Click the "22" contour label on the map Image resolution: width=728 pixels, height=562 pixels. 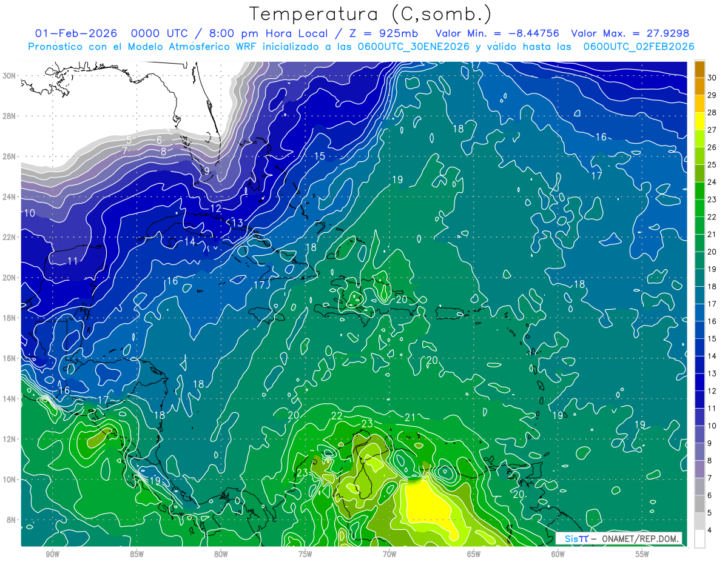click(x=337, y=415)
